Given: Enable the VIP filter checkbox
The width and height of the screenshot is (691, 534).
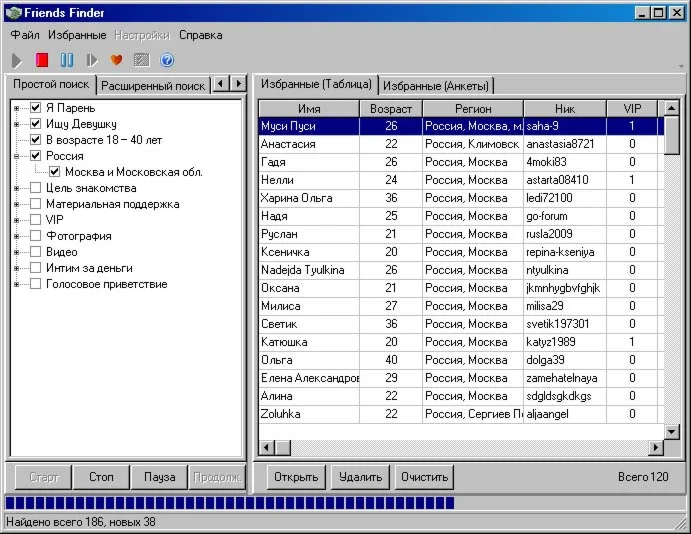Looking at the screenshot, I should coord(36,220).
